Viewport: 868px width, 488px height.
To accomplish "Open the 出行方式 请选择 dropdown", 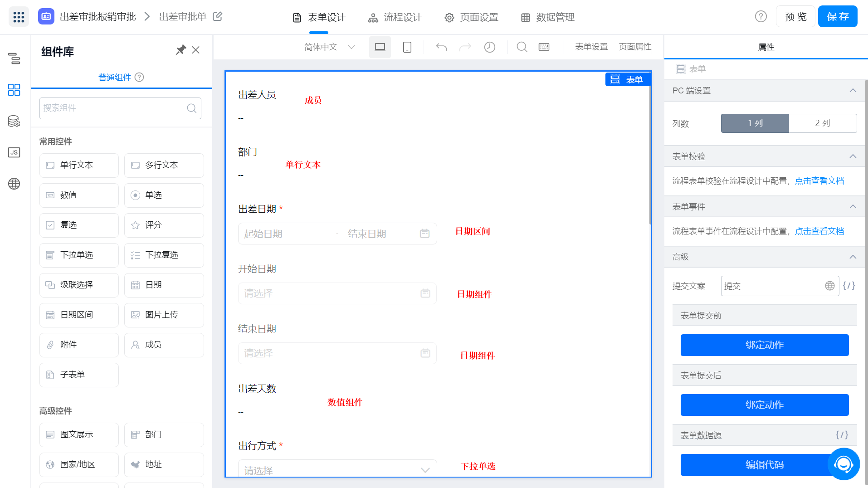I will [x=337, y=469].
